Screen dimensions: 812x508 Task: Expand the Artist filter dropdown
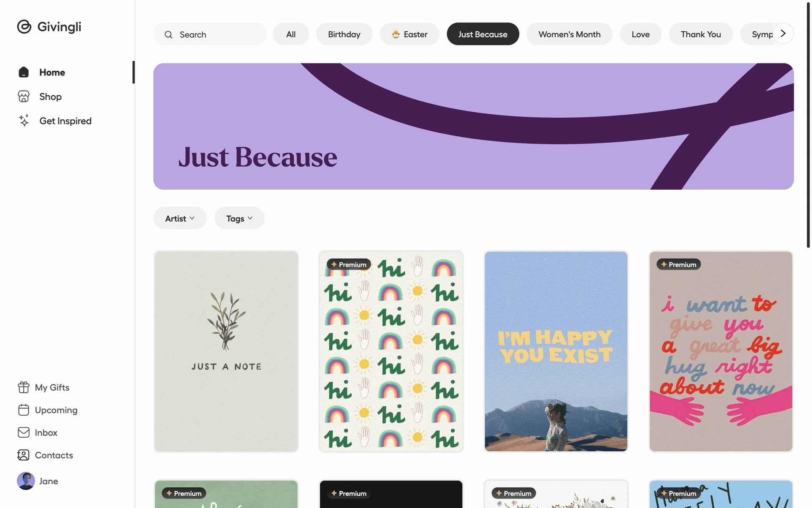180,218
